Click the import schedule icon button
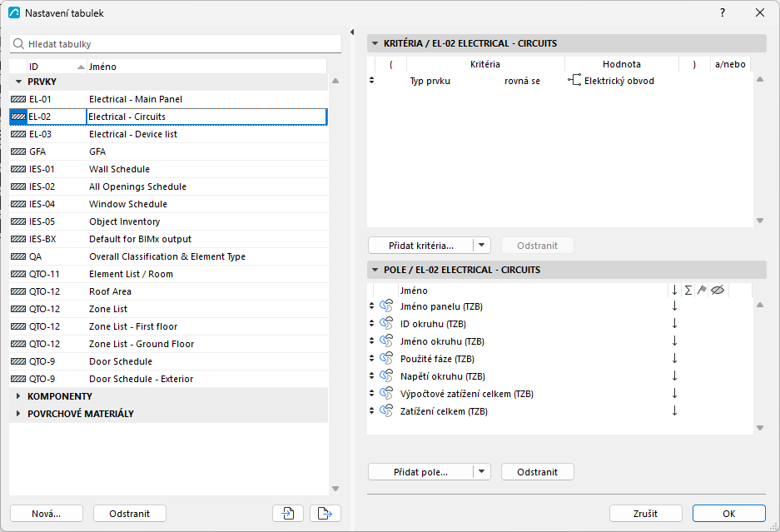Image resolution: width=780 pixels, height=532 pixels. click(x=288, y=513)
